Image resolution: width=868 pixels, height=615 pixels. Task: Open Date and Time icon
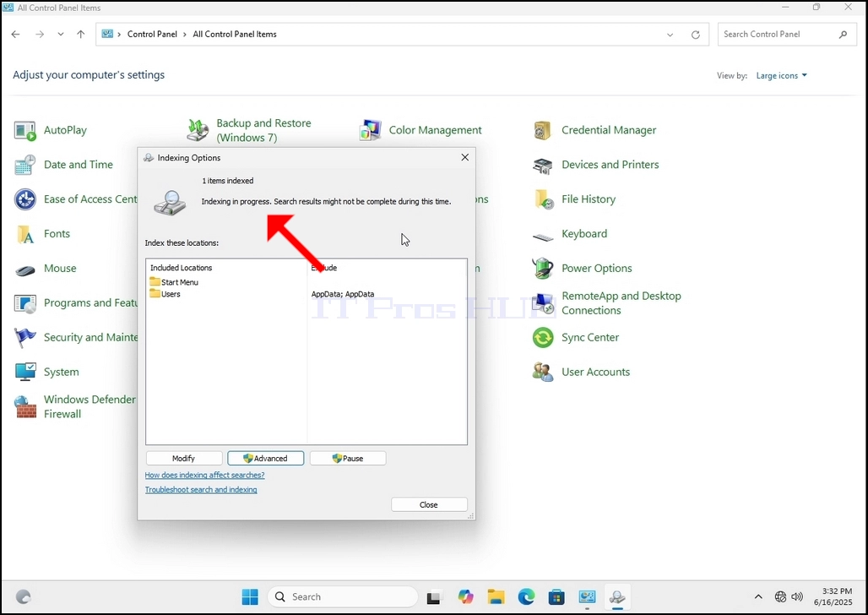tap(25, 165)
